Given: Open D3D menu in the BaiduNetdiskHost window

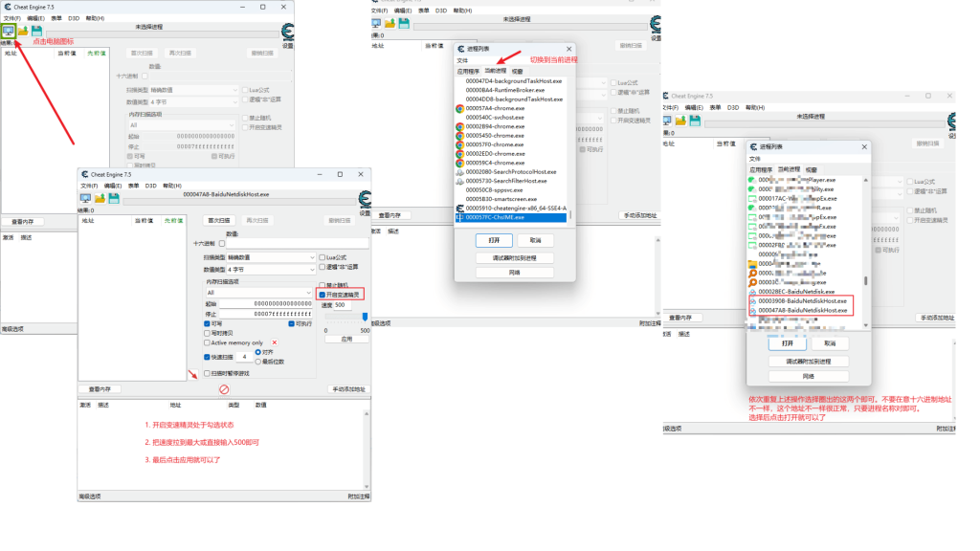Looking at the screenshot, I should (151, 186).
